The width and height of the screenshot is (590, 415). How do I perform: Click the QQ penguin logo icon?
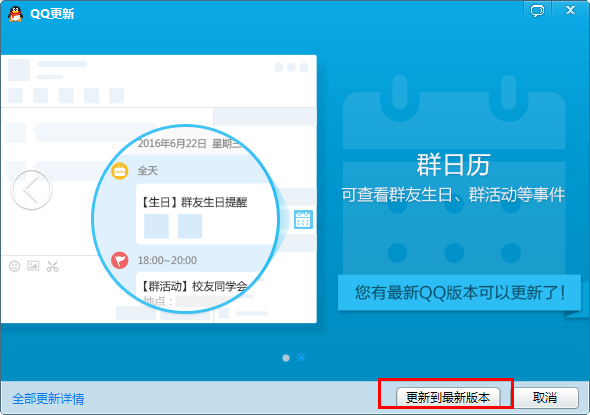16,14
